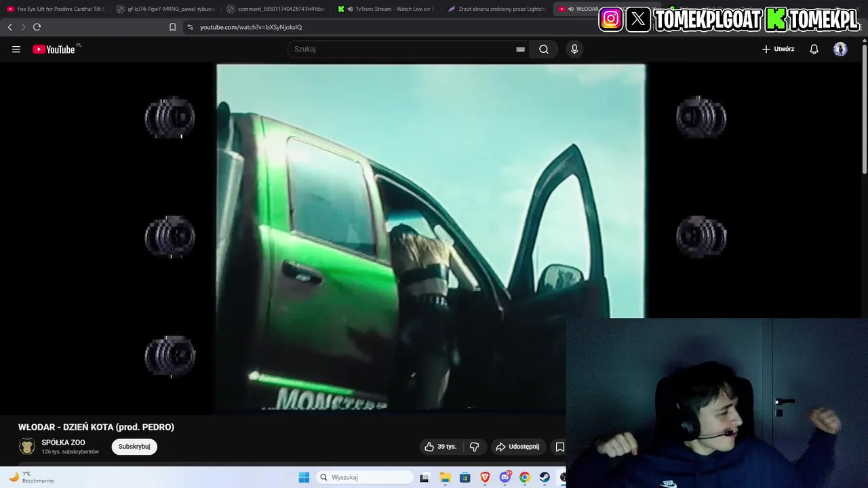Open Microsoft Store from the taskbar
Viewport: 868px width, 488px height.
coord(465,477)
